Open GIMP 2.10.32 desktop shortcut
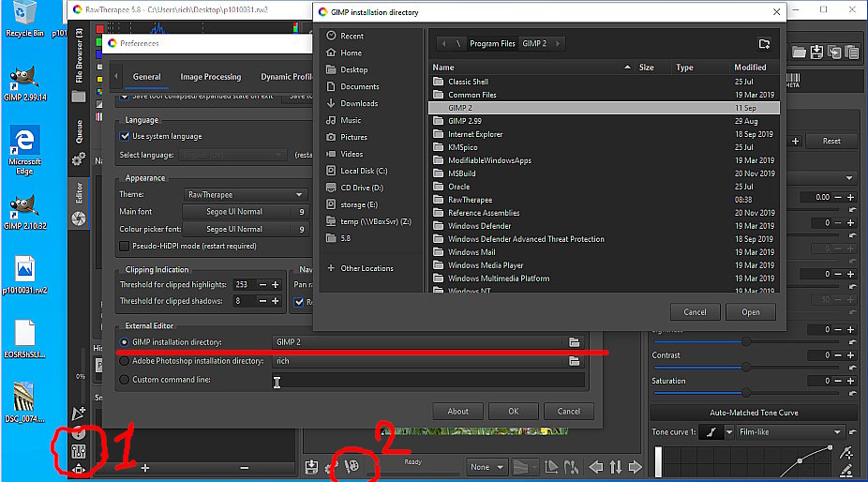The image size is (868, 482). [24, 212]
